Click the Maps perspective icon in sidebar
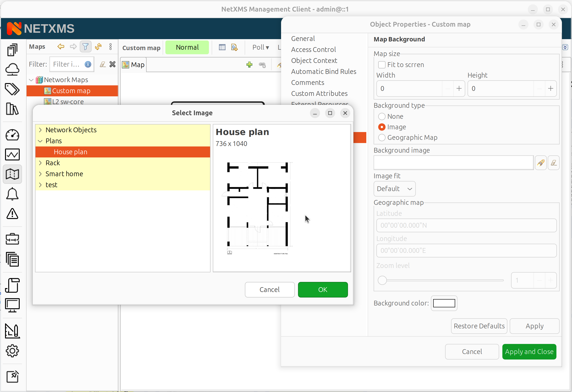572x392 pixels. (x=12, y=174)
